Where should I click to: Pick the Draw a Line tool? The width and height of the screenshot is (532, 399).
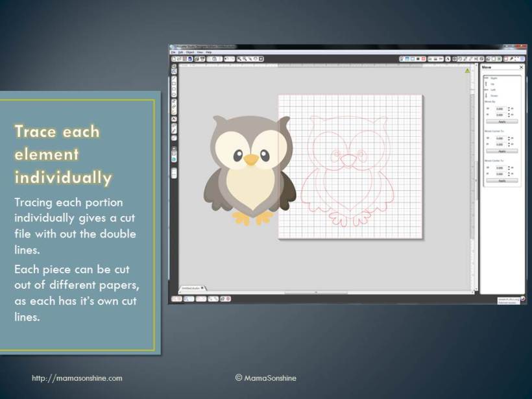(174, 80)
